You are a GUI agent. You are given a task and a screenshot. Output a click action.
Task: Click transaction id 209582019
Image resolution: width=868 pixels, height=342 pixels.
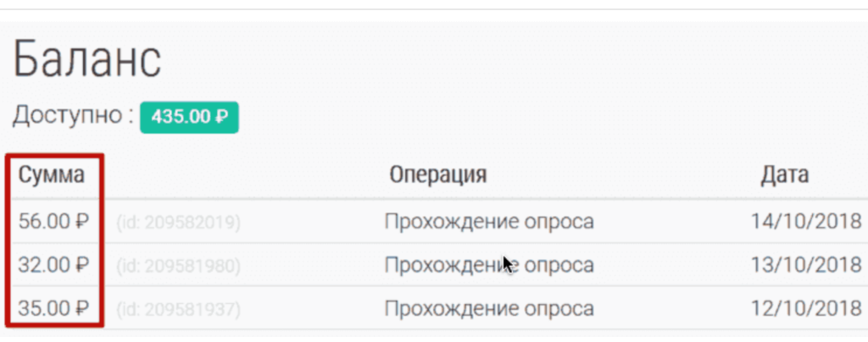(x=178, y=223)
